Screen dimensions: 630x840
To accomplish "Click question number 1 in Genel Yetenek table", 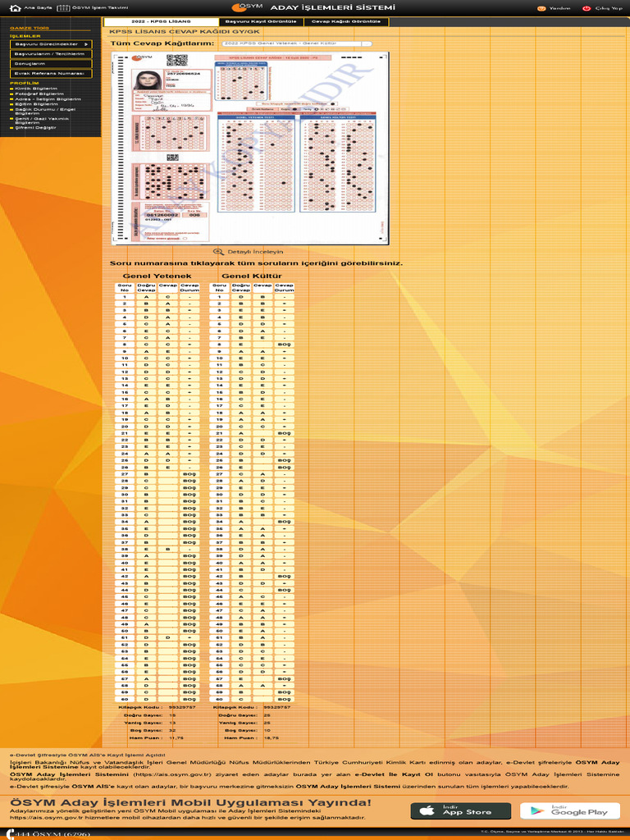I will [x=125, y=297].
